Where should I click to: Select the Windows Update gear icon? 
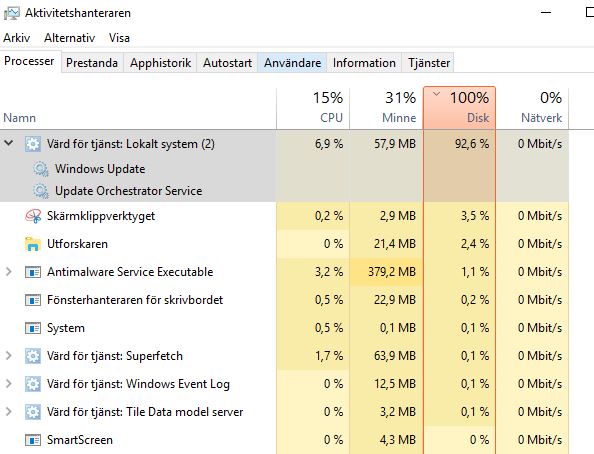(x=41, y=169)
